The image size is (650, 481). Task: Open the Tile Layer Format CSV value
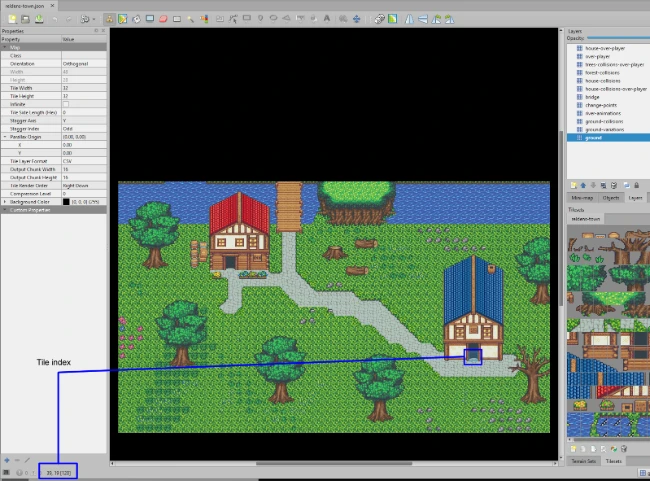coord(84,161)
